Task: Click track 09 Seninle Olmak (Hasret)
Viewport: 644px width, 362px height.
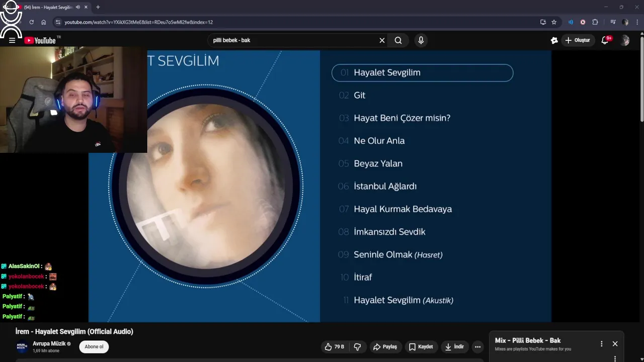Action: (390, 254)
